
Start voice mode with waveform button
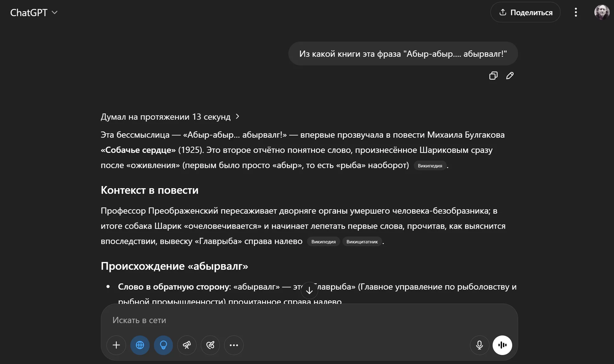click(x=502, y=345)
